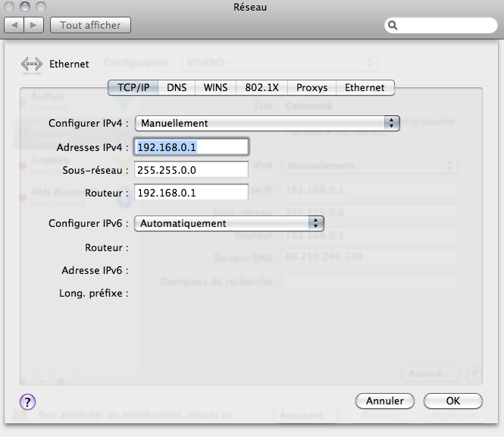Image resolution: width=504 pixels, height=437 pixels.
Task: Switch to the Ethernet hardware tab
Action: 365,87
